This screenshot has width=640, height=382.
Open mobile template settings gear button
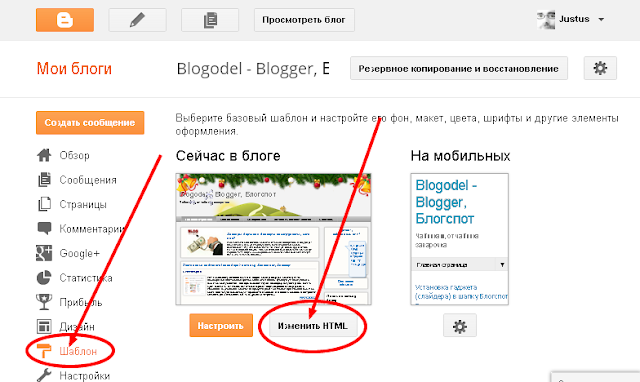click(x=460, y=326)
